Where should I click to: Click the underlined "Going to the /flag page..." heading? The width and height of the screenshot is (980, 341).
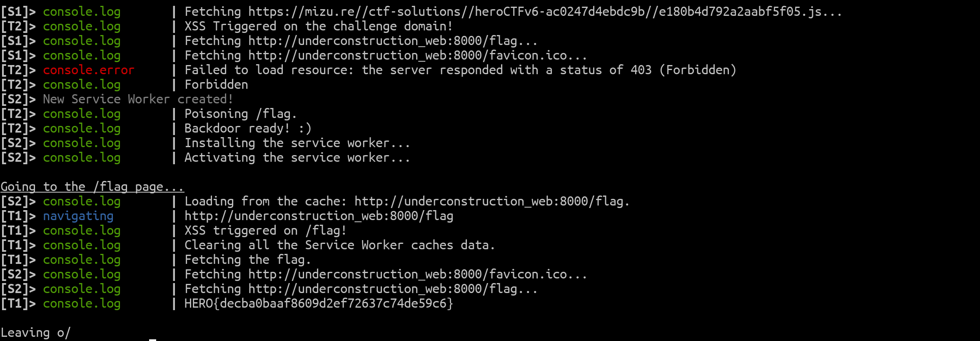pyautogui.click(x=92, y=187)
